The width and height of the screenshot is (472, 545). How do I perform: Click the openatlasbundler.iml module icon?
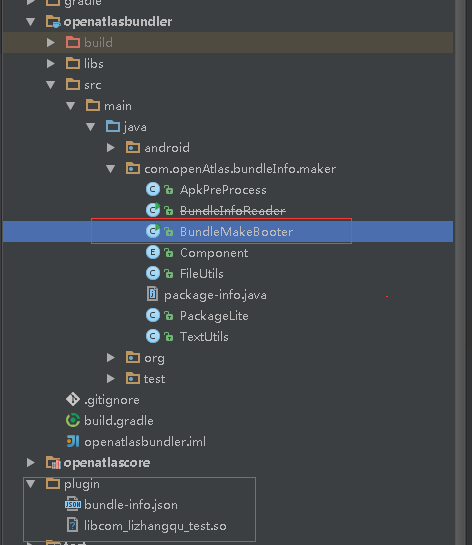pyautogui.click(x=73, y=441)
